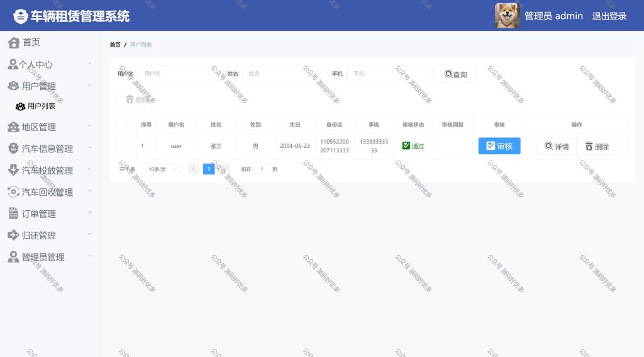Viewport: 644px width, 357px height.
Task: Click the disabled 删除 batch button
Action: pyautogui.click(x=137, y=99)
